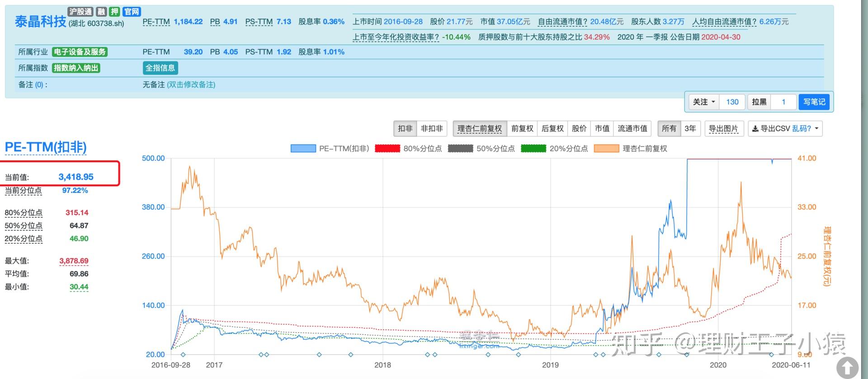Open the 导出CSV export dropdown
The height and width of the screenshot is (379, 868).
785,129
